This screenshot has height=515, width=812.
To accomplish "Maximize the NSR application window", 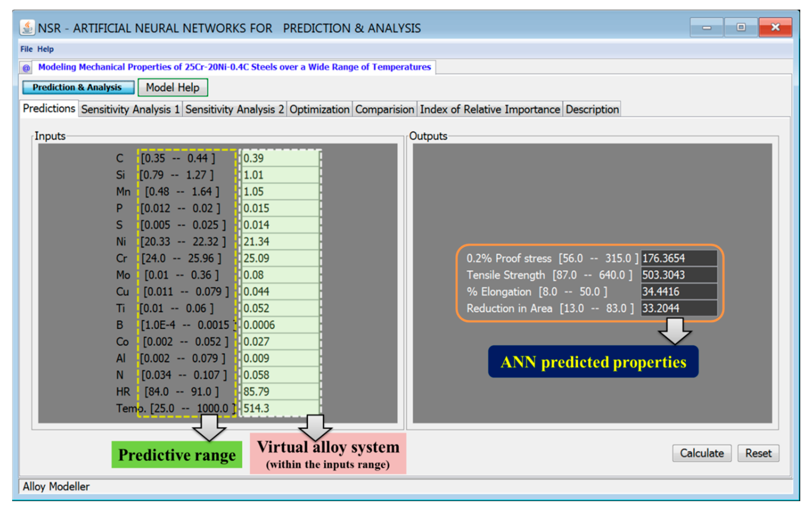I will tap(741, 28).
